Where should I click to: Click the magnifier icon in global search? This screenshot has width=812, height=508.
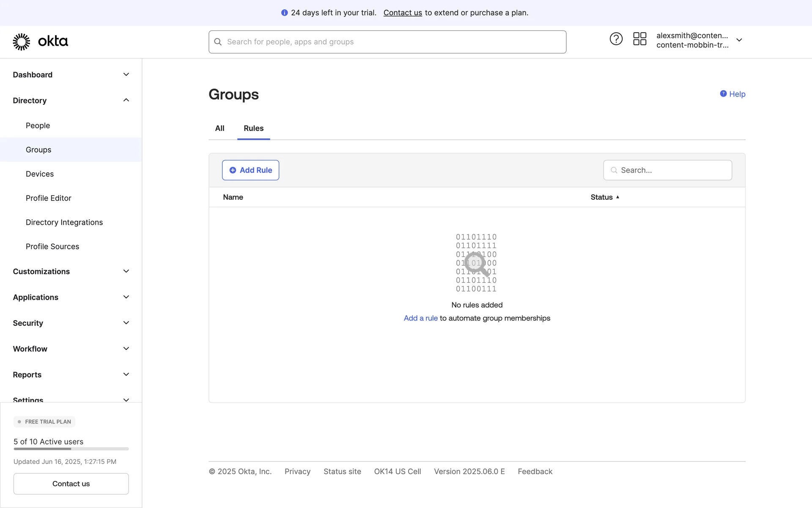coord(218,42)
